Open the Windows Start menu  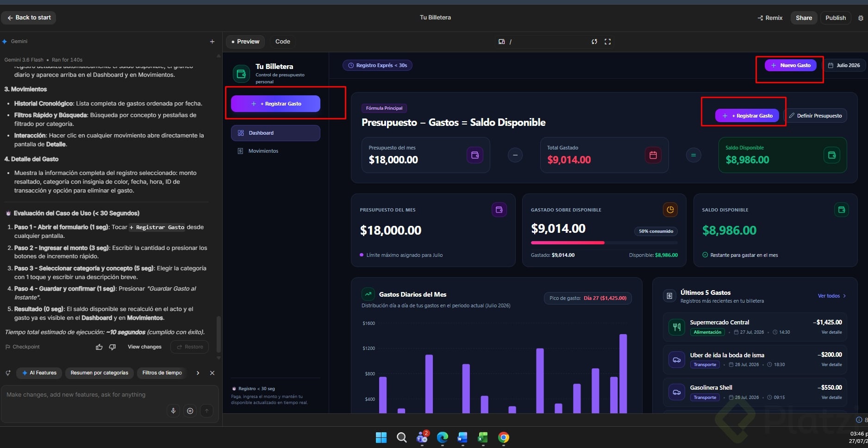[381, 437]
